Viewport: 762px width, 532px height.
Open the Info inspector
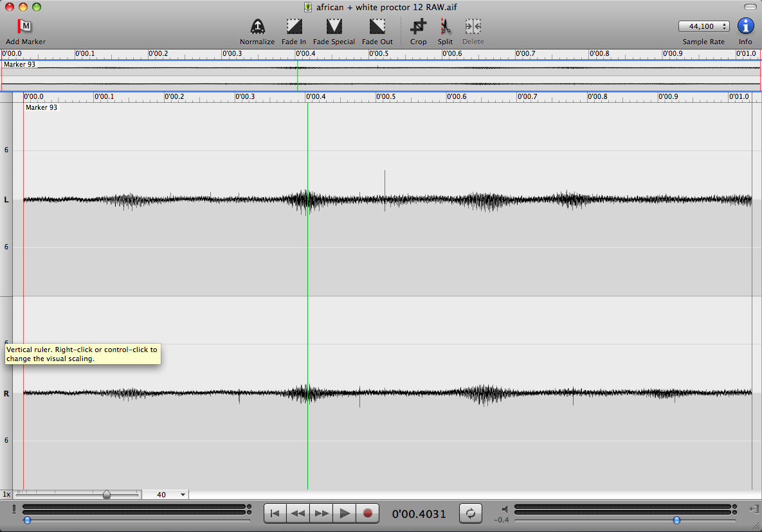click(x=745, y=26)
